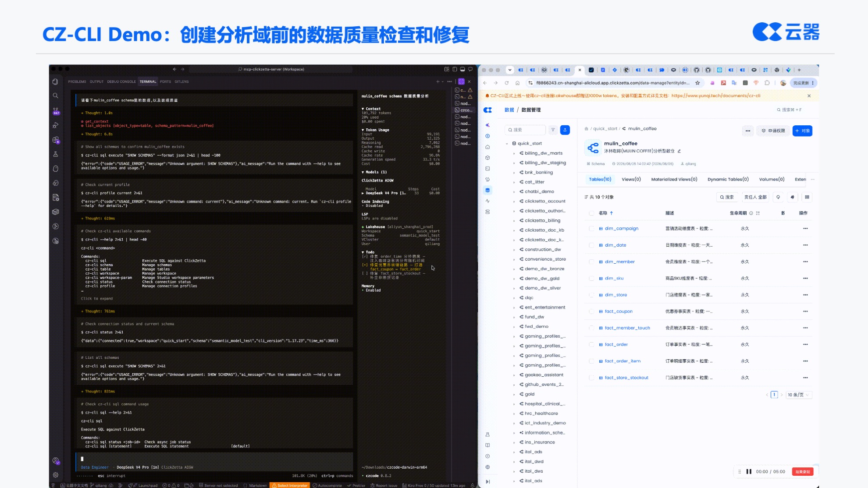The width and height of the screenshot is (868, 488).
Task: Switch to Materialized Views(0) tab
Action: (674, 179)
